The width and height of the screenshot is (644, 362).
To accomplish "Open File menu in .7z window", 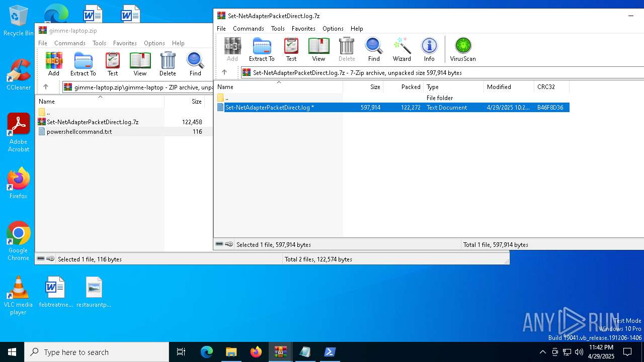I will [221, 29].
